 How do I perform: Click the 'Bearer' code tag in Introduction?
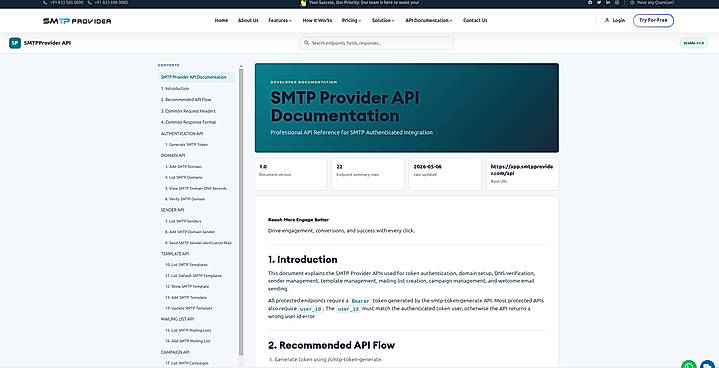(x=360, y=301)
